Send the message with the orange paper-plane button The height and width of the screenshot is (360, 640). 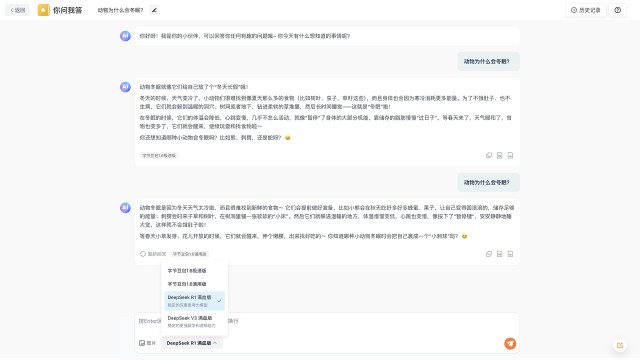510,344
